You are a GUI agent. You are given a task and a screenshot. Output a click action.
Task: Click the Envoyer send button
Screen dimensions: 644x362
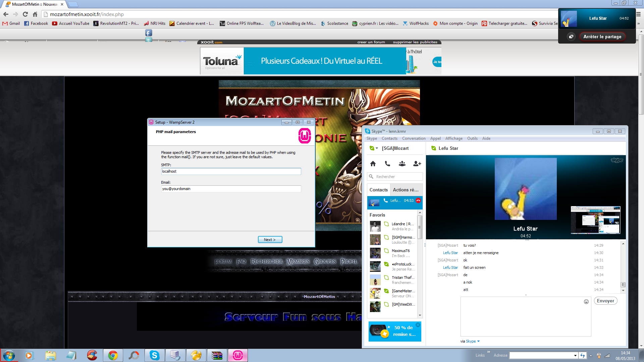pos(605,301)
